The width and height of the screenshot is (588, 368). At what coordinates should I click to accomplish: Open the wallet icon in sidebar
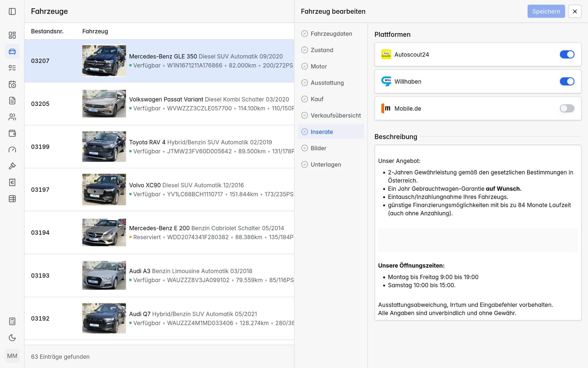[x=12, y=133]
